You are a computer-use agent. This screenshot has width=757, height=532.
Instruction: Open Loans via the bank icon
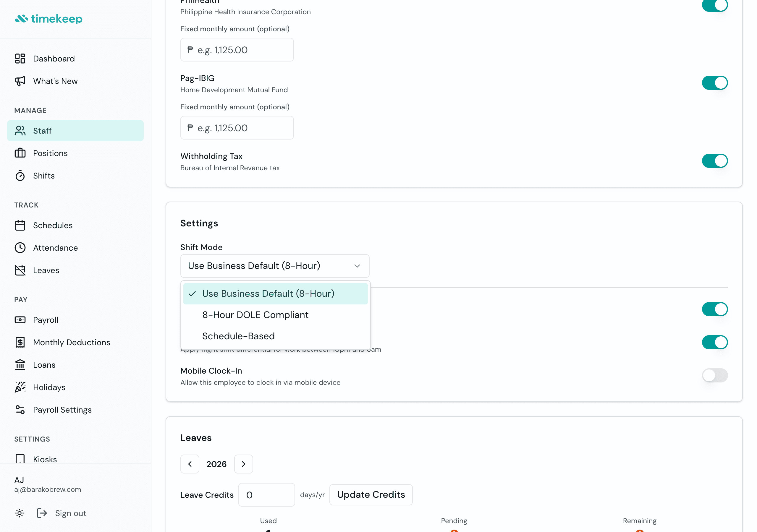20,365
